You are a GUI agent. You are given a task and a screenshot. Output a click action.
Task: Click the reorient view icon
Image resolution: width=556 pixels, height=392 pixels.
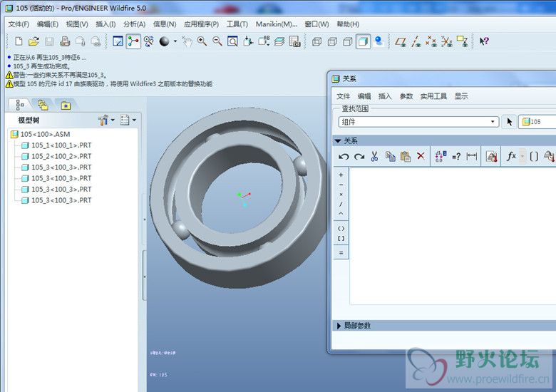248,41
